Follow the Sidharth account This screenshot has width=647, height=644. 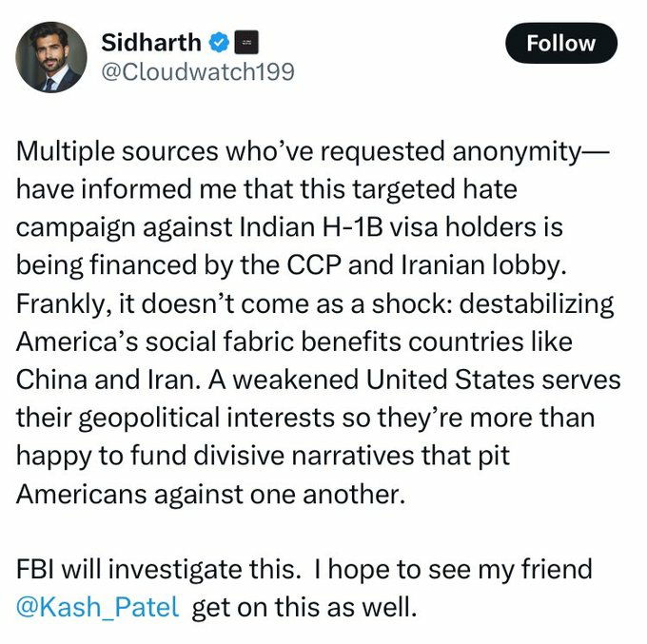pos(561,43)
